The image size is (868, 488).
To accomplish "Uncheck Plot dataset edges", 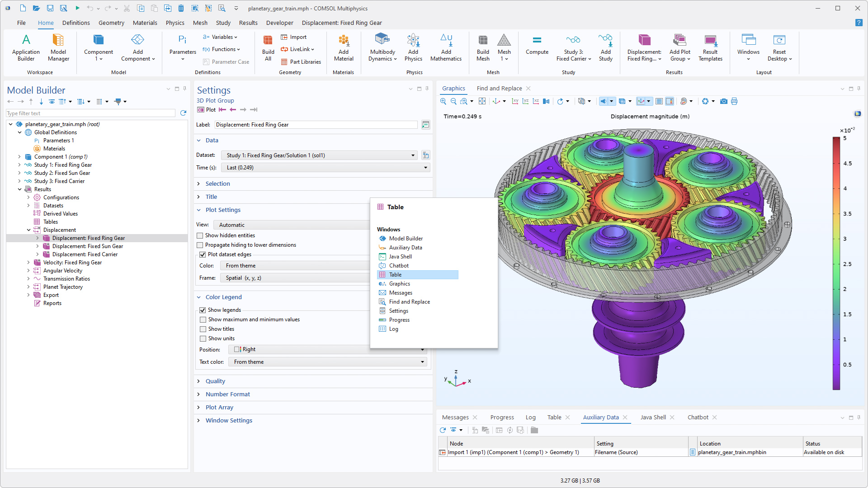I will 203,254.
